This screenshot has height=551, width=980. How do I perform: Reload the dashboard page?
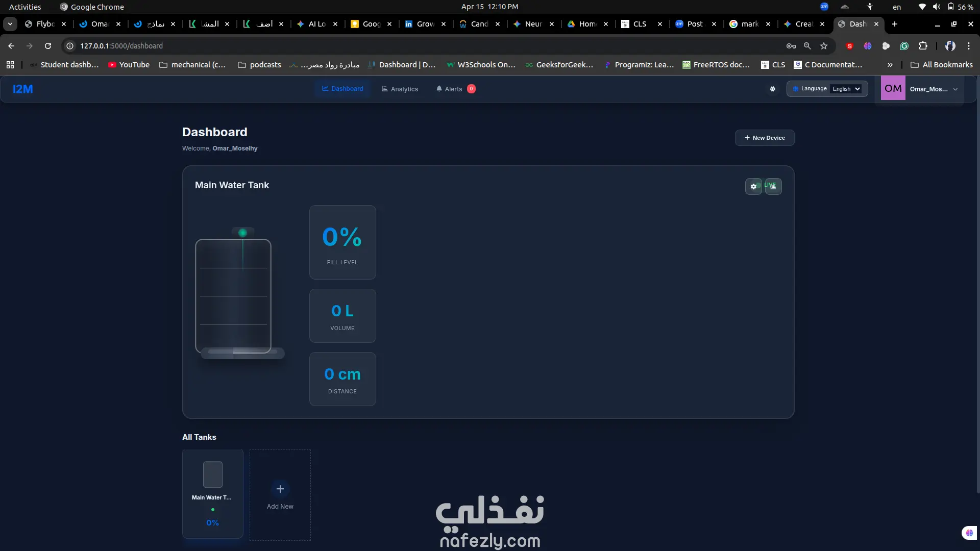coord(48,46)
